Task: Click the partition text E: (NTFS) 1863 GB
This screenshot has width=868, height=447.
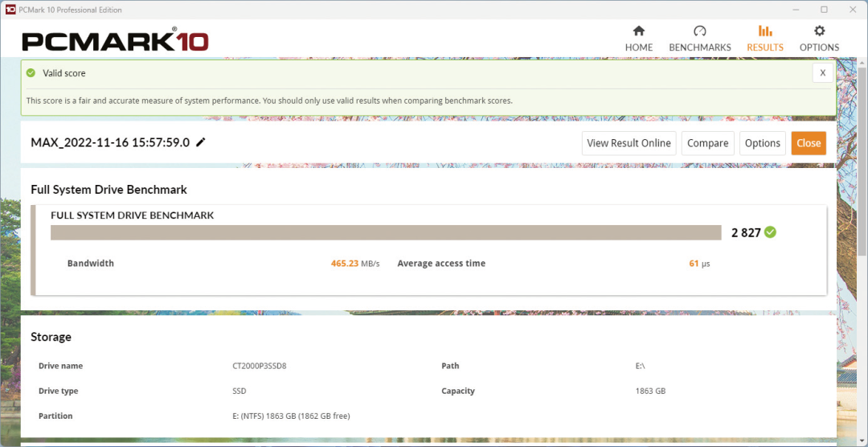Action: [x=291, y=416]
